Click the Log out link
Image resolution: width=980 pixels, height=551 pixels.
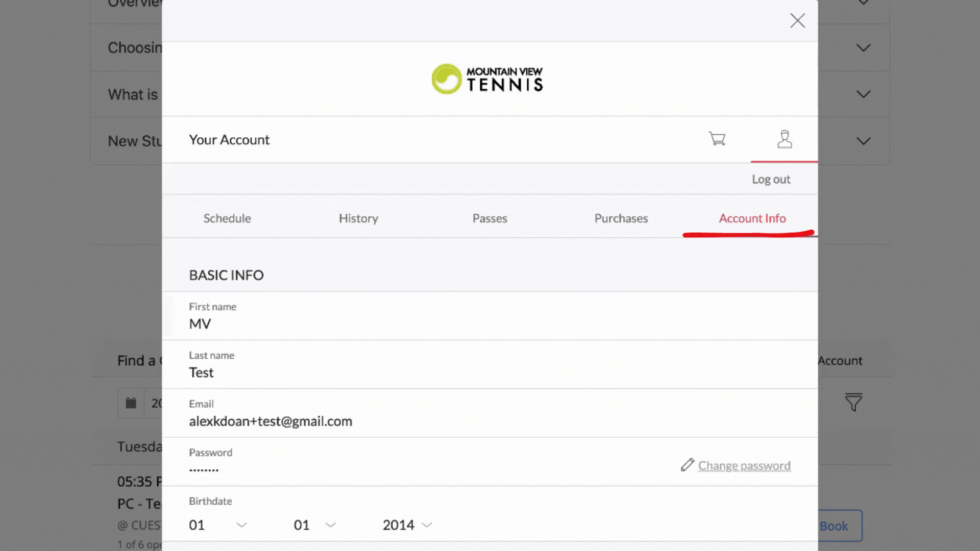771,180
